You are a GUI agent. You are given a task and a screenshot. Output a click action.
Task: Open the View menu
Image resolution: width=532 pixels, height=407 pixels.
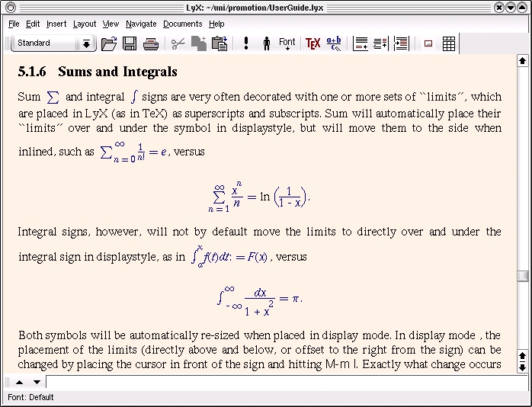pos(111,24)
